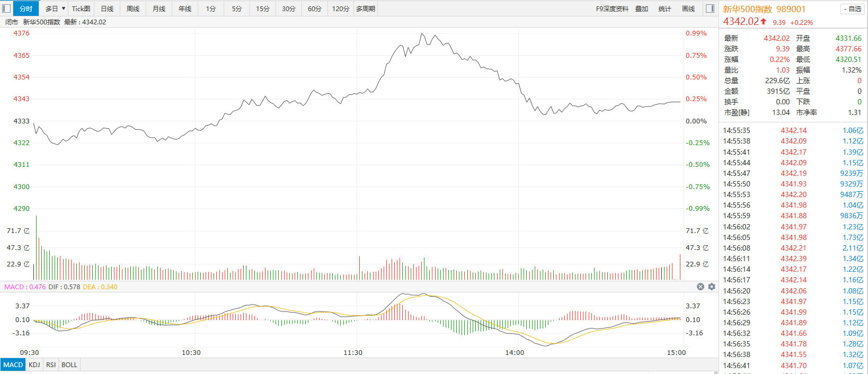Select the 120分 period
Image resolution: width=868 pixels, height=374 pixels.
coord(341,8)
